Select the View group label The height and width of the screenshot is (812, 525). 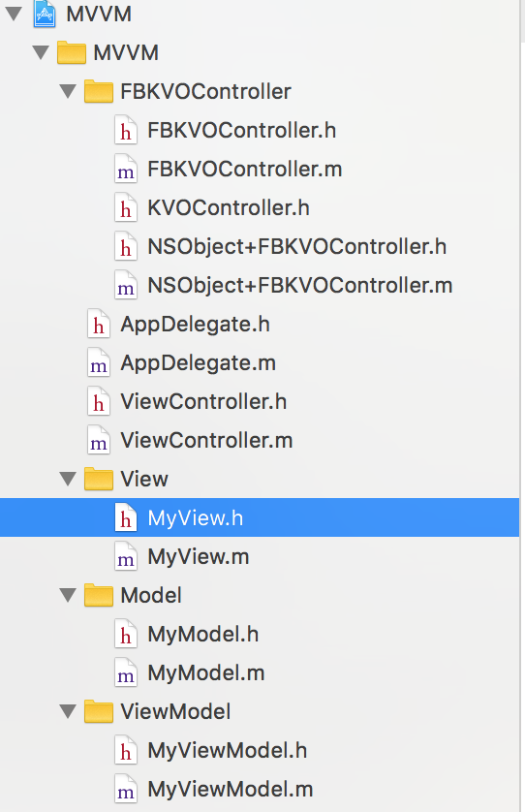[144, 479]
